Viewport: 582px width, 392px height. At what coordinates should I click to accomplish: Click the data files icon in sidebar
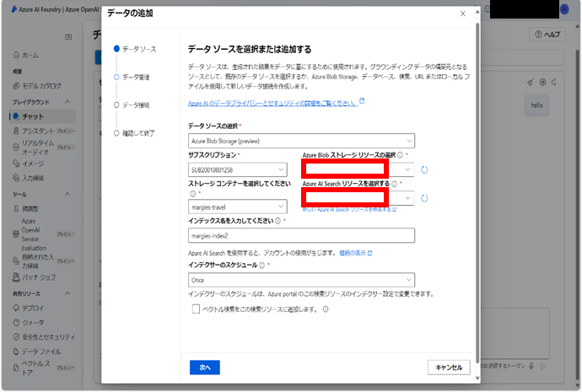pyautogui.click(x=16, y=352)
